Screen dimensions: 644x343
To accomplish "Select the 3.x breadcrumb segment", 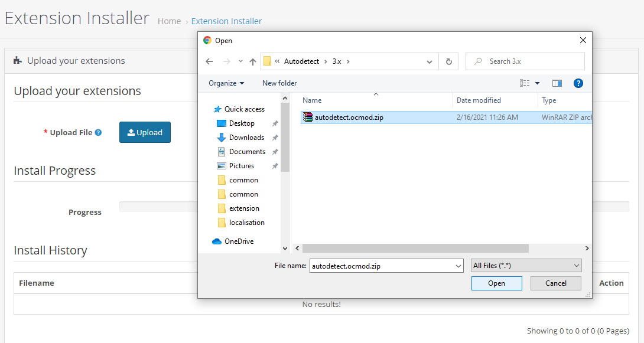I will pos(337,61).
